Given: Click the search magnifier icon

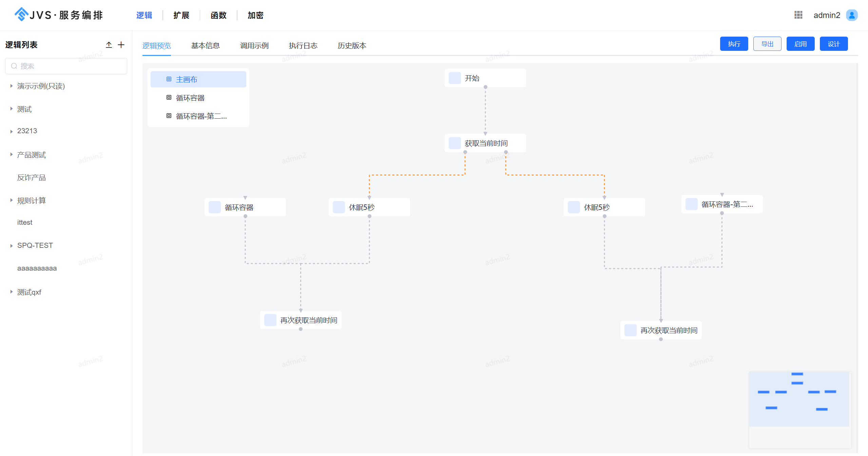Looking at the screenshot, I should [x=14, y=66].
